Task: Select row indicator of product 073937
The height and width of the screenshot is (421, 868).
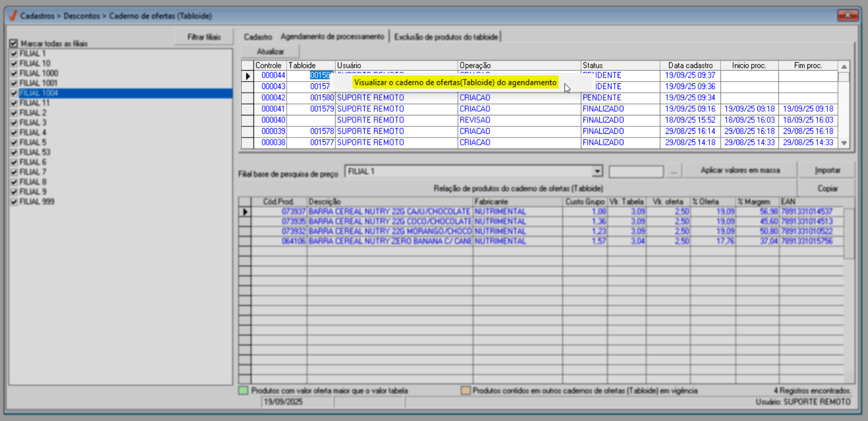Action: 245,212
